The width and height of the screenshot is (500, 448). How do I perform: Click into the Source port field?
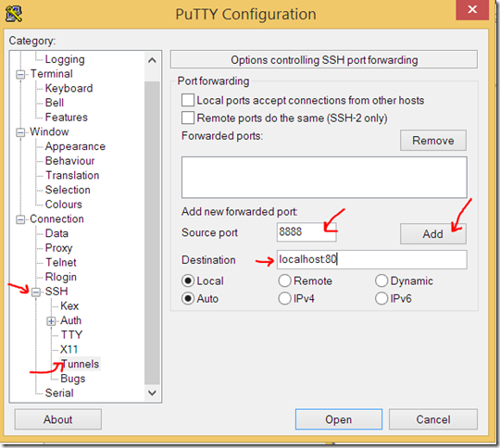(306, 231)
